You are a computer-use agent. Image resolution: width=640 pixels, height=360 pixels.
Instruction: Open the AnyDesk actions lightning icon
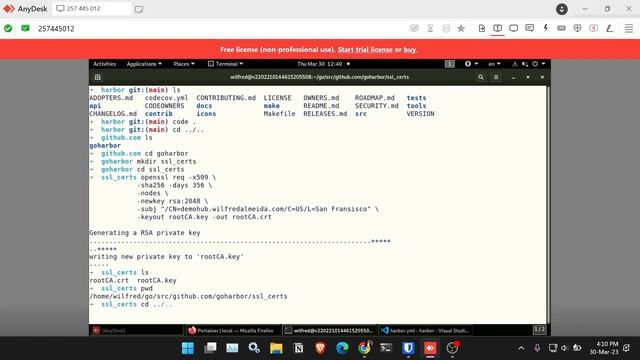(545, 28)
